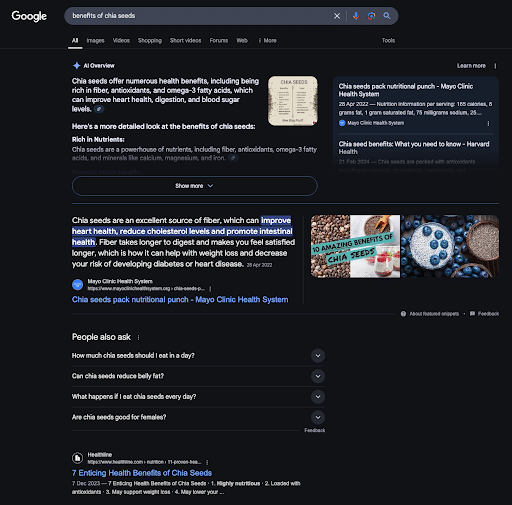
Task: Open Google Lens image search icon
Action: click(371, 16)
